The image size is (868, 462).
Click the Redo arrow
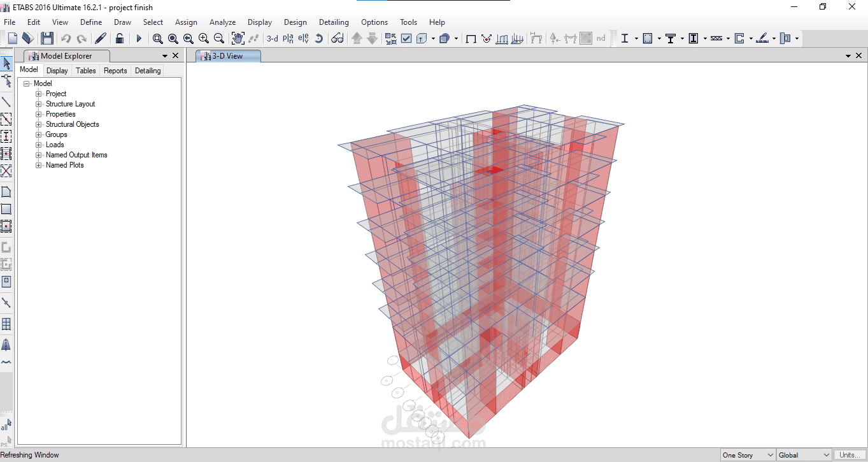pyautogui.click(x=82, y=38)
